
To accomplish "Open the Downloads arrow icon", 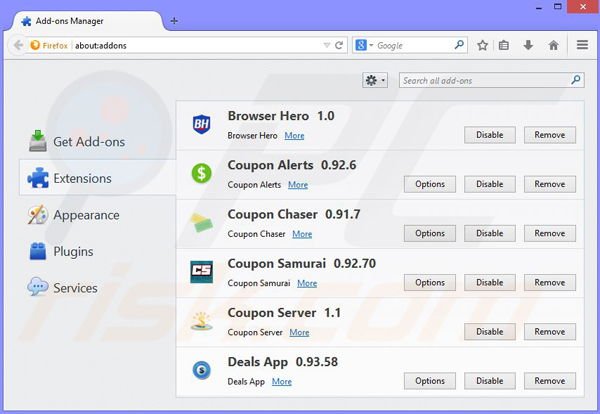I will pos(528,45).
